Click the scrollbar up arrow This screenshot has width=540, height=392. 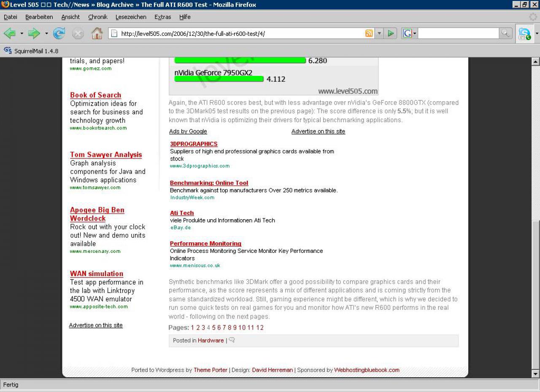[536, 62]
